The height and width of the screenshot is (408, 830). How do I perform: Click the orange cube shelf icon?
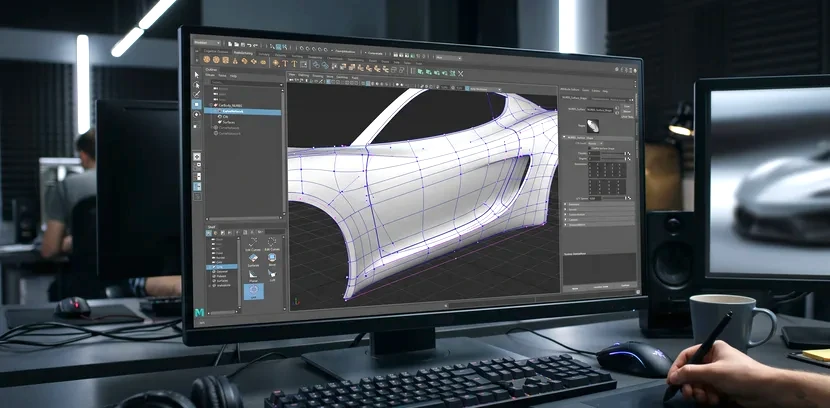[x=225, y=60]
